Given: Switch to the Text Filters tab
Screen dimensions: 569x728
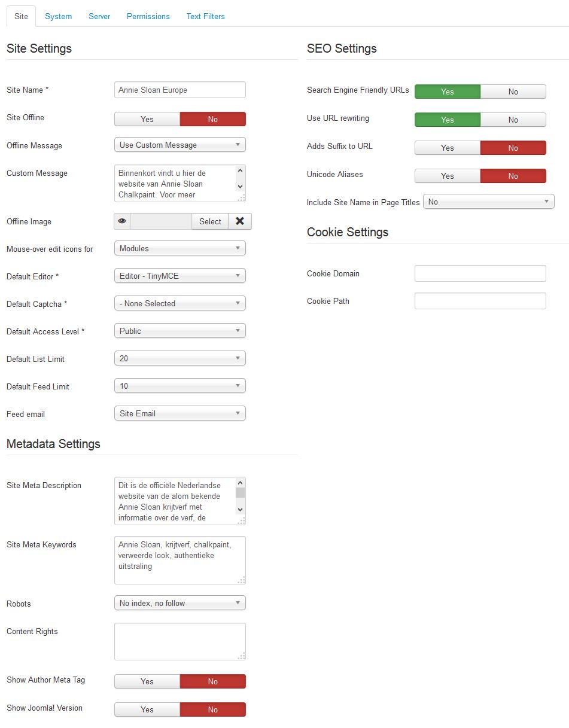Looking at the screenshot, I should tap(206, 16).
